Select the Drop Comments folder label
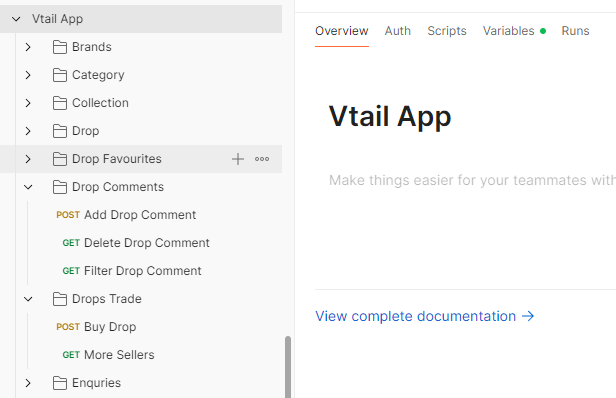Image resolution: width=616 pixels, height=398 pixels. click(x=118, y=187)
